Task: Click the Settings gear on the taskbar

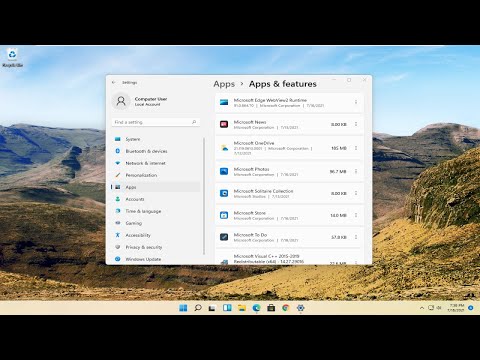Action: tap(300, 308)
